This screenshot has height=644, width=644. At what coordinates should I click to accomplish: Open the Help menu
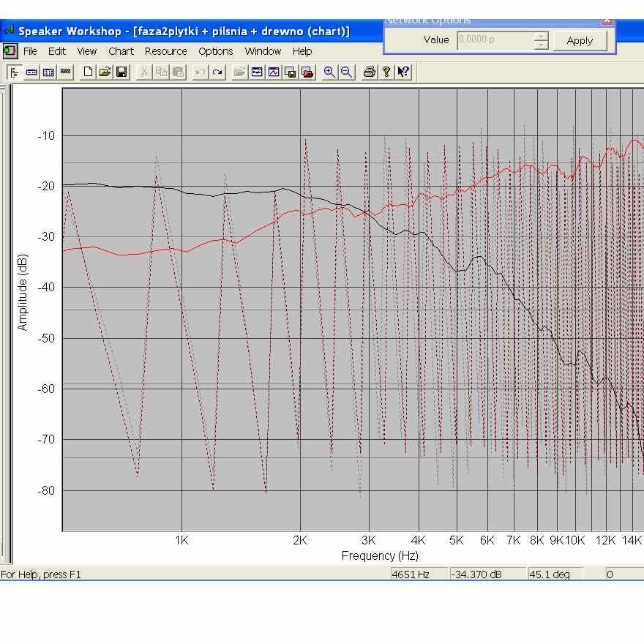tap(302, 51)
